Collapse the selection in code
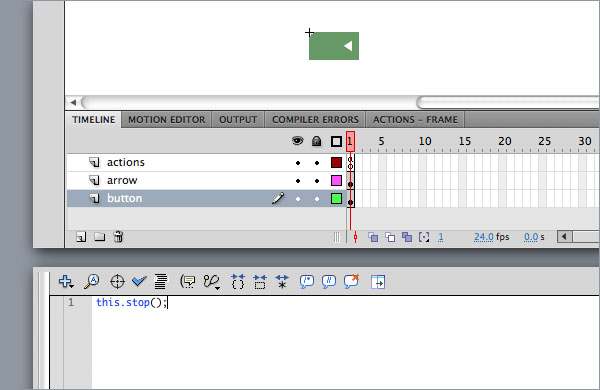600x390 pixels. click(260, 281)
